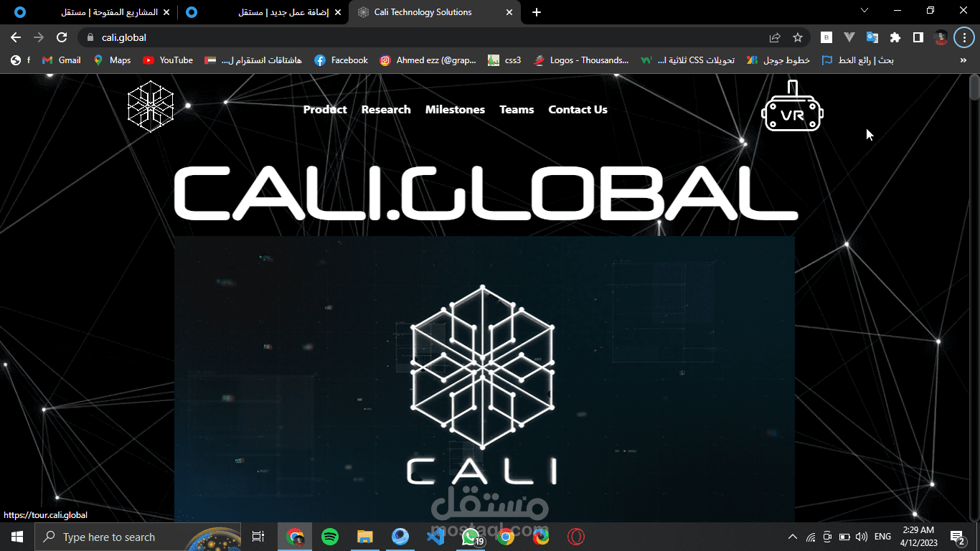
Task: Click the page vertical scrollbar
Action: 974,88
